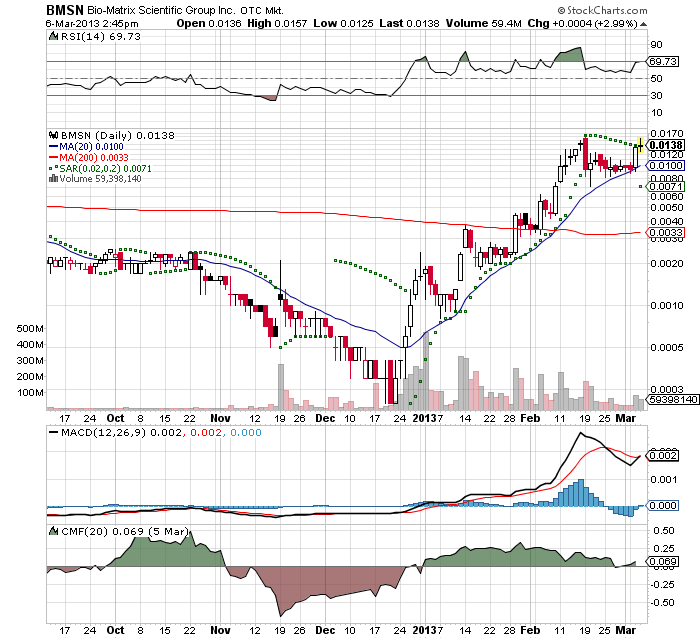Click the Open 0.0136 quote field

(209, 24)
